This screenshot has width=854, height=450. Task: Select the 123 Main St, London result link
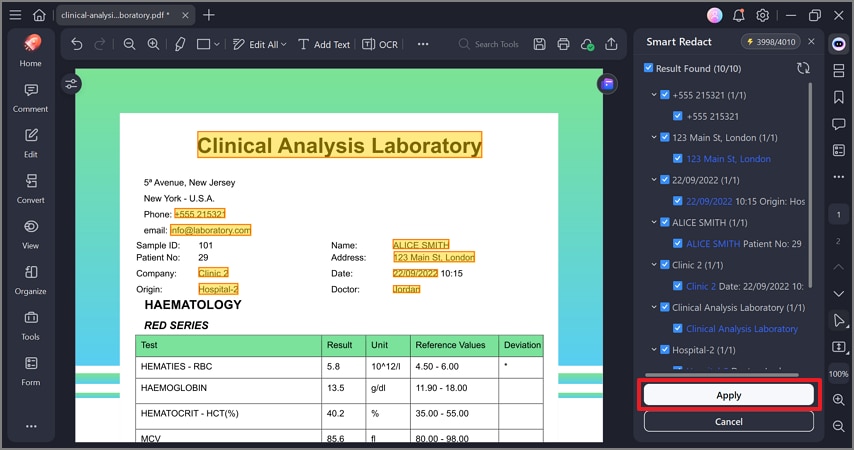tap(728, 159)
